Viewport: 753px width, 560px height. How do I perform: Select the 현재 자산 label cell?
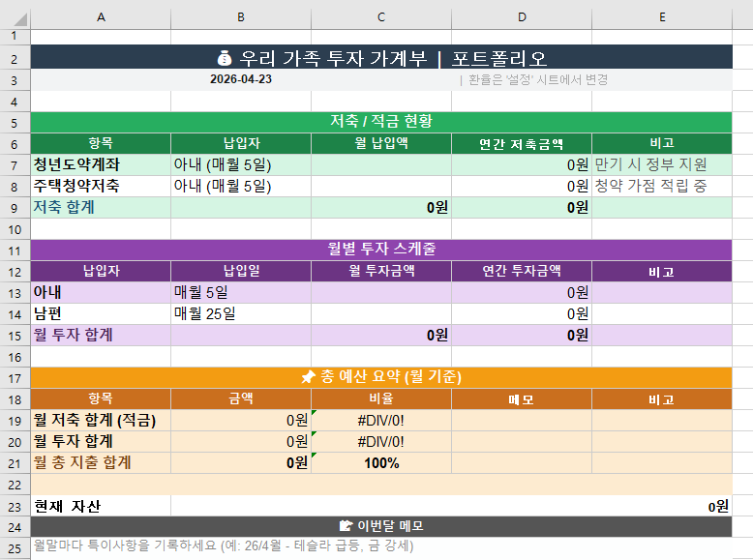(x=101, y=506)
